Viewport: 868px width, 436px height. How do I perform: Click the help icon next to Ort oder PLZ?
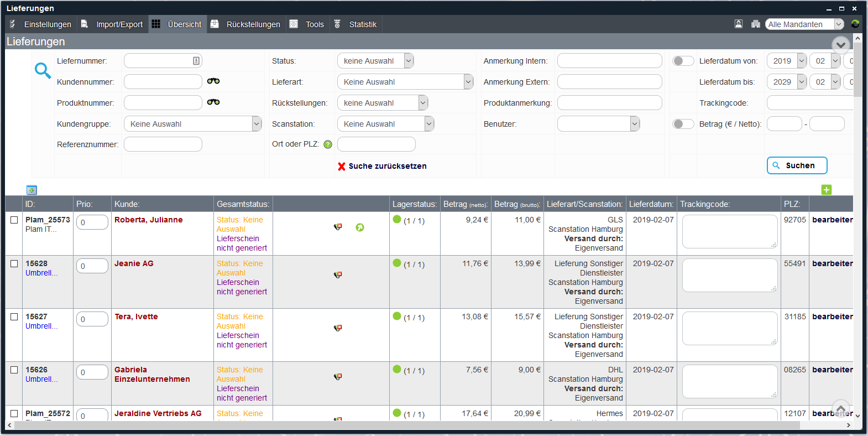click(x=328, y=144)
